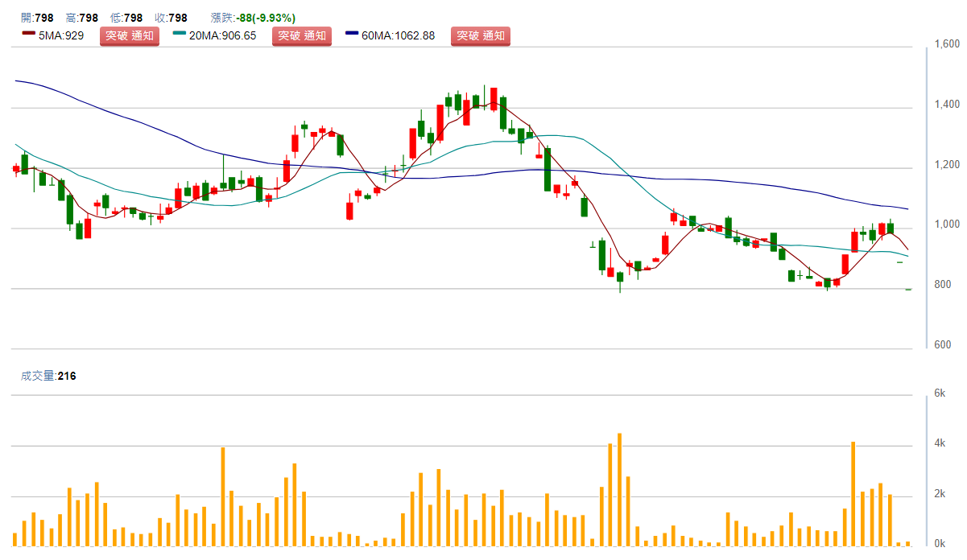Select the 成交量:216 volume label

click(48, 375)
